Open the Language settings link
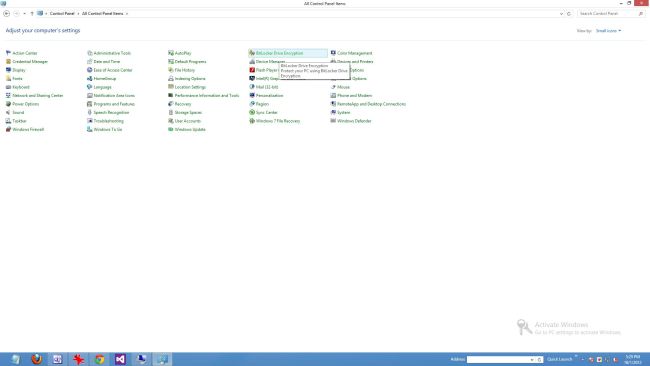The width and height of the screenshot is (650, 366). (x=102, y=87)
